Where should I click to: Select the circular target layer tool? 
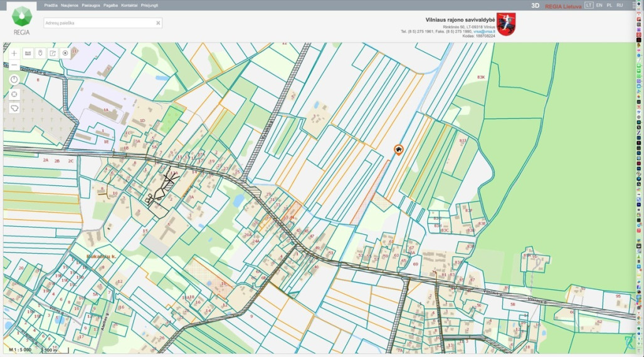[x=65, y=53]
